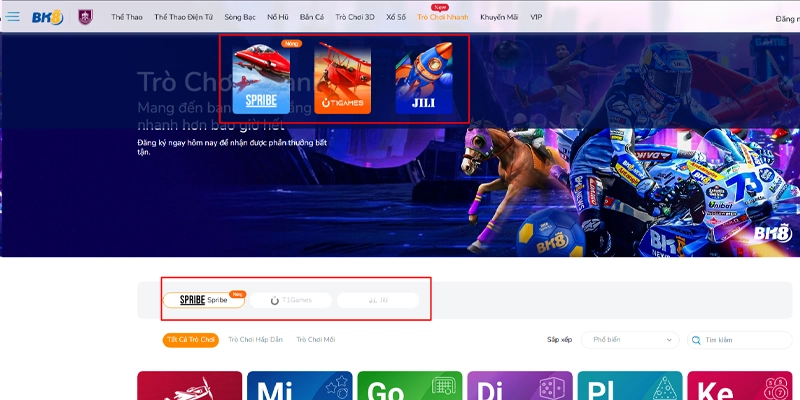Open the Trò Chơi 3D menu
The width and height of the screenshot is (800, 400).
(355, 17)
